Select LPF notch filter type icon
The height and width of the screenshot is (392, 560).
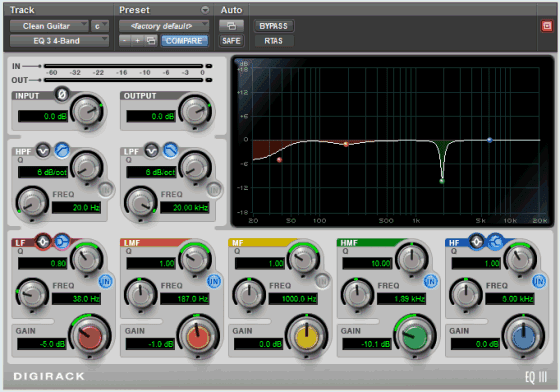tap(151, 151)
